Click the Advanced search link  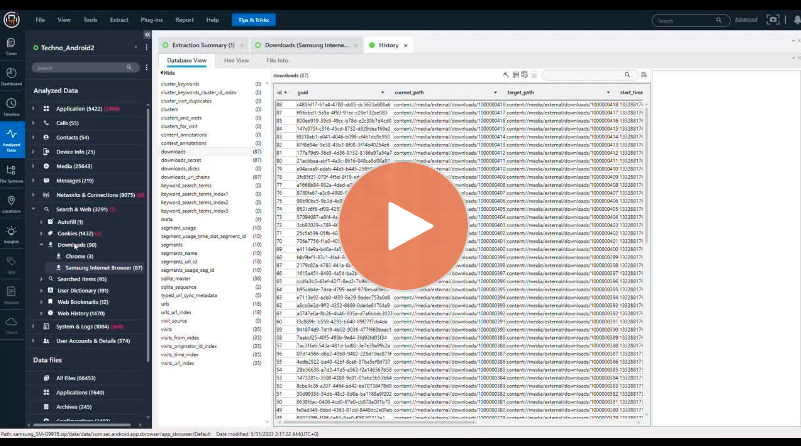coord(745,19)
